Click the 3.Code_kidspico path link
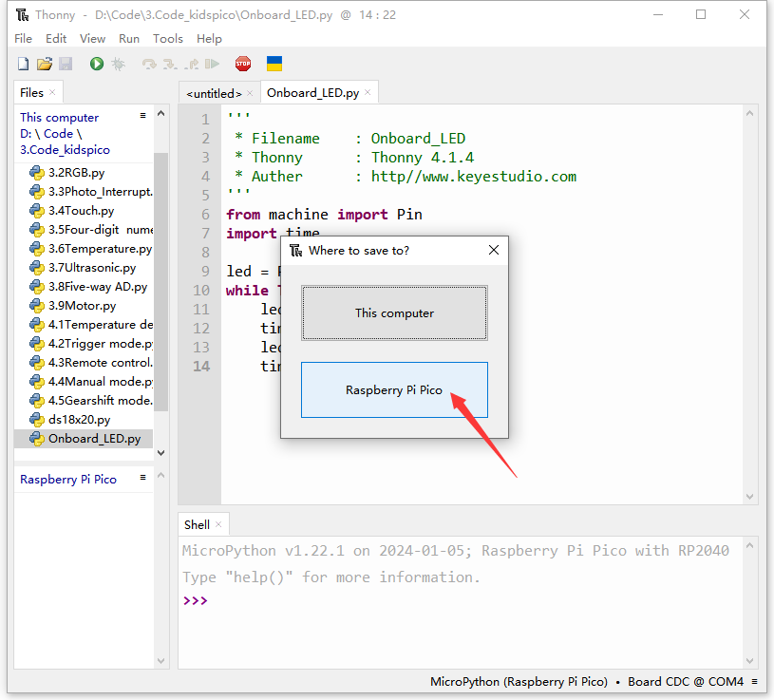774x700 pixels. (65, 149)
